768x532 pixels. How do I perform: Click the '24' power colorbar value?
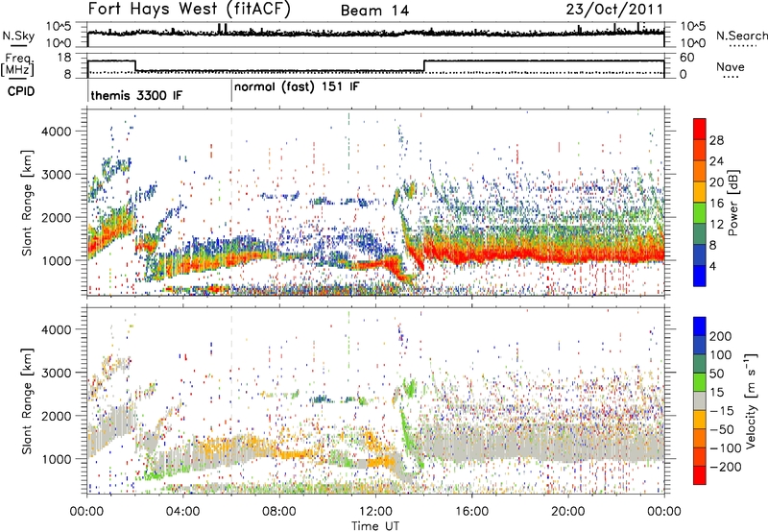(716, 161)
